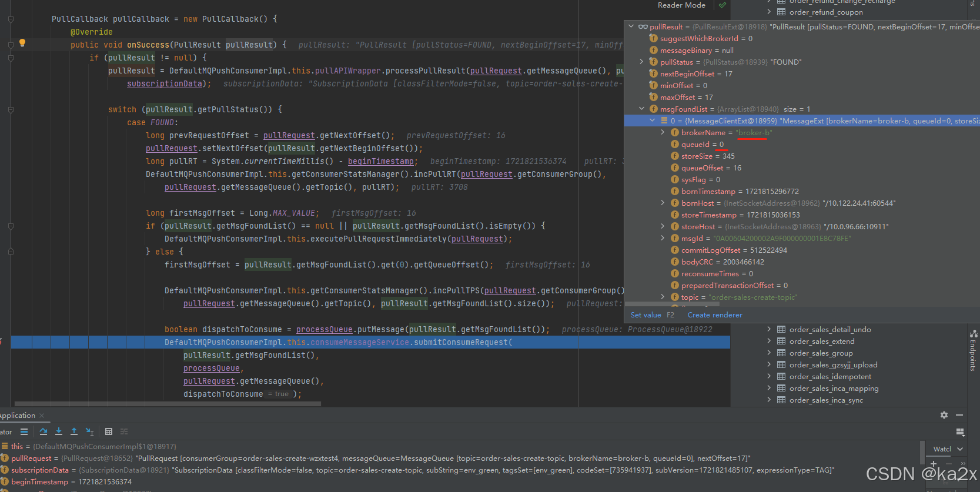Collapse msgFoundList node

click(x=642, y=109)
